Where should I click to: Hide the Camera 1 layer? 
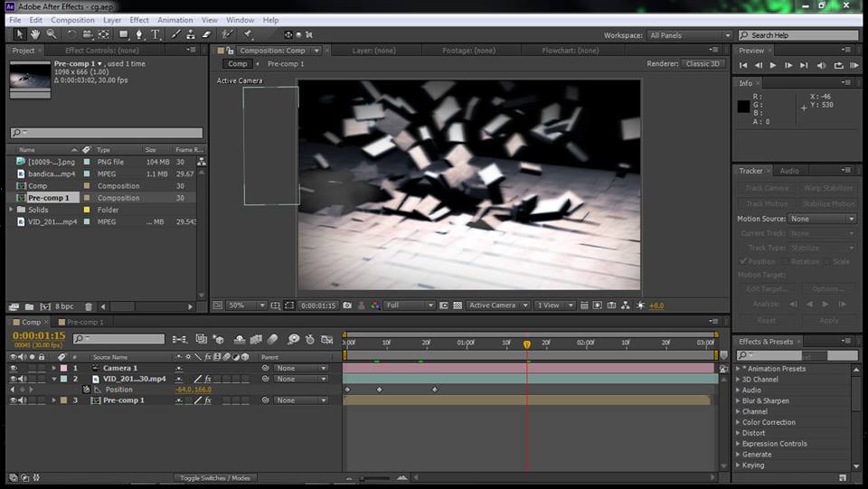coord(14,368)
